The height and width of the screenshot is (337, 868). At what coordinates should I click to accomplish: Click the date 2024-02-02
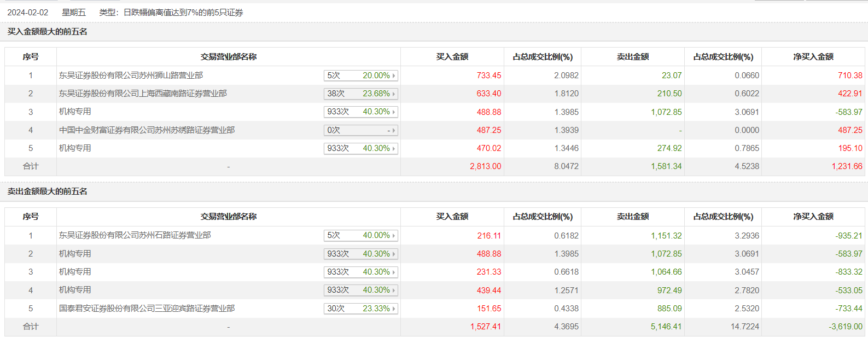coord(28,13)
